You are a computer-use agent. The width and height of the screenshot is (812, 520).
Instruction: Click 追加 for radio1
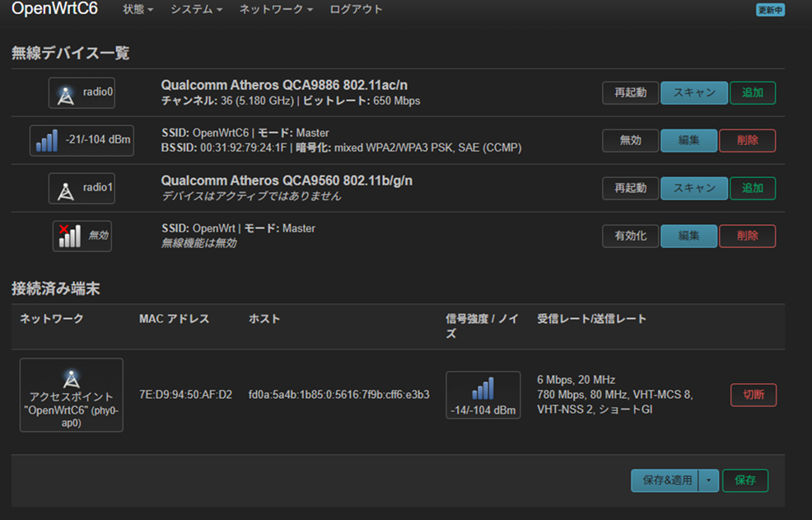[x=753, y=188]
